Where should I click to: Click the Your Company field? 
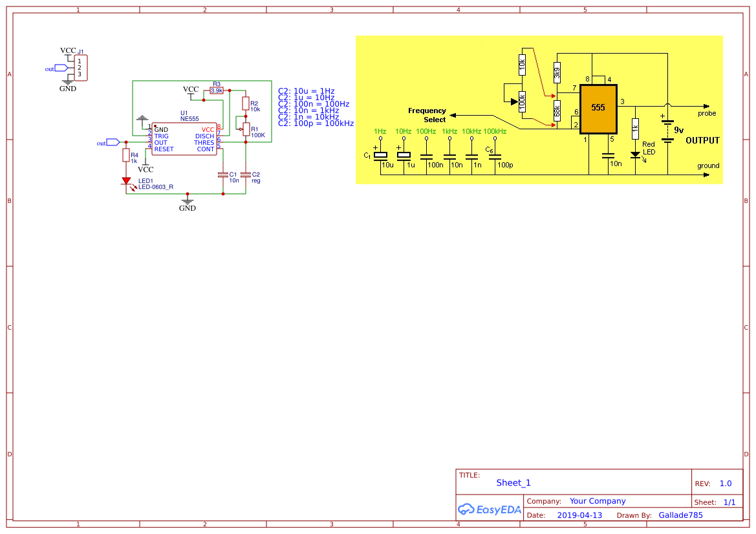(598, 500)
